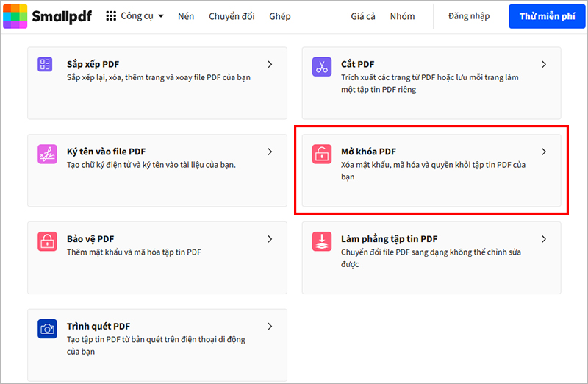This screenshot has width=588, height=384.
Task: Click the chevron on Sắp xếp PDF card
Action: tap(270, 64)
